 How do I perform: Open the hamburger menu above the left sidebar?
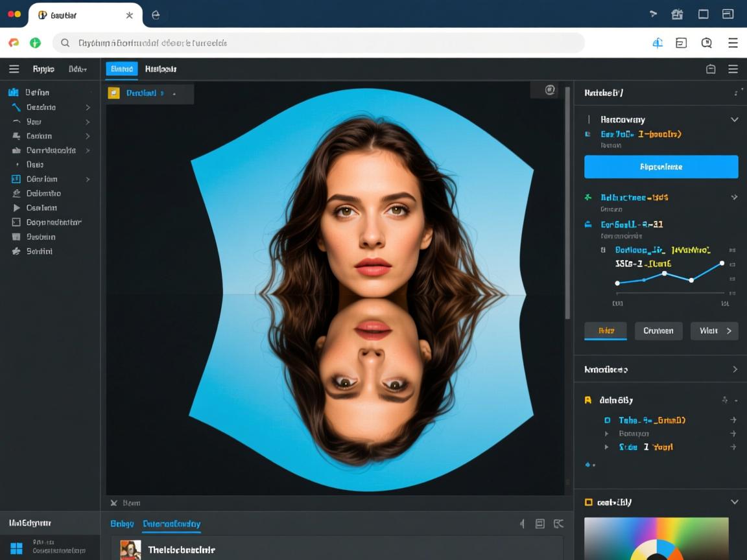tap(14, 69)
